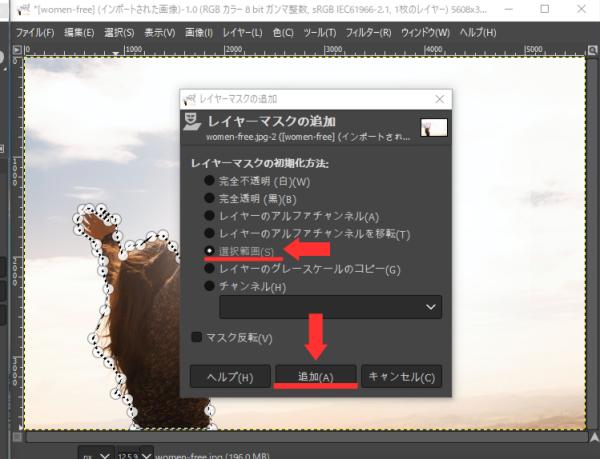The width and height of the screenshot is (600, 459).
Task: Expand the channel selection dropdown
Action: coord(331,307)
